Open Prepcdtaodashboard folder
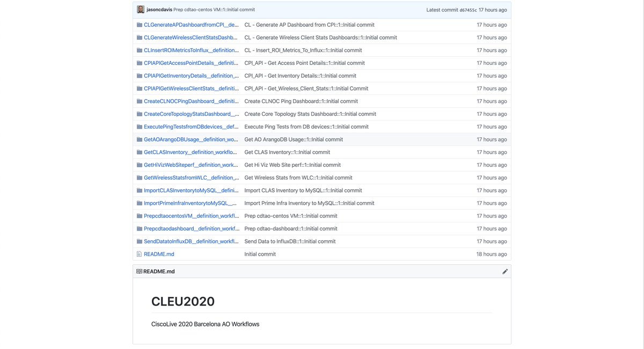 [191, 228]
